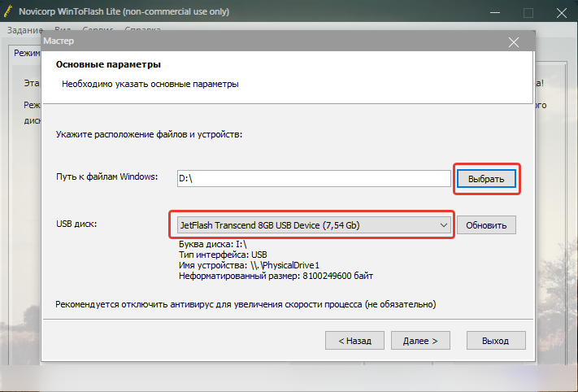The image size is (578, 392).
Task: Minimize the WinToFlash main window
Action: coord(495,13)
